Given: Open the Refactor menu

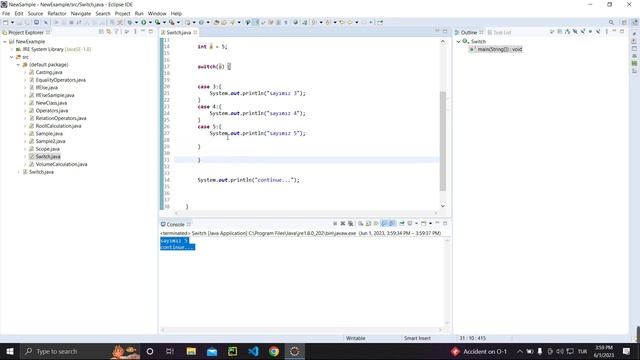Looking at the screenshot, I should click(57, 13).
